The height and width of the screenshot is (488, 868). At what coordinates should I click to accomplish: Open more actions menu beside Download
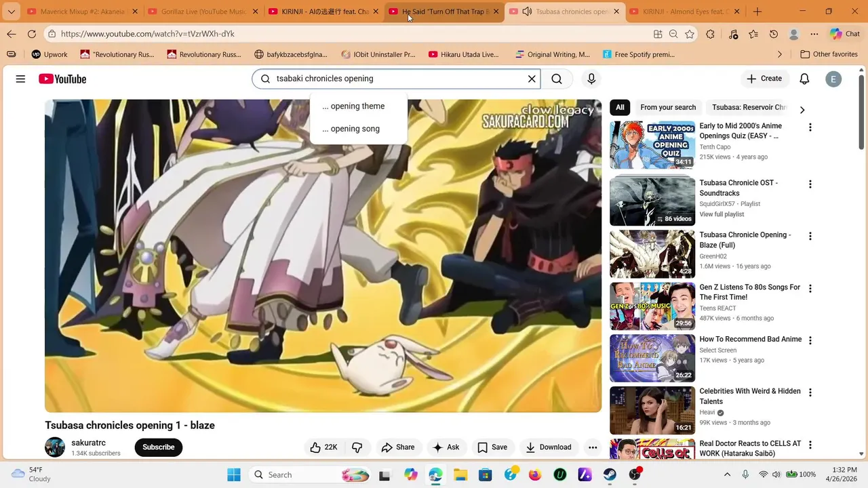coord(593,447)
